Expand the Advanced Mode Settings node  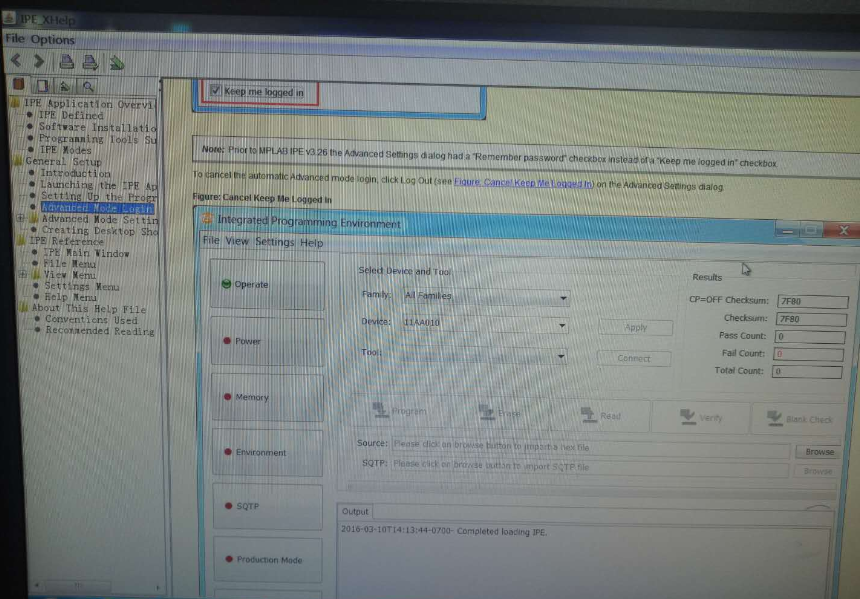coord(21,218)
